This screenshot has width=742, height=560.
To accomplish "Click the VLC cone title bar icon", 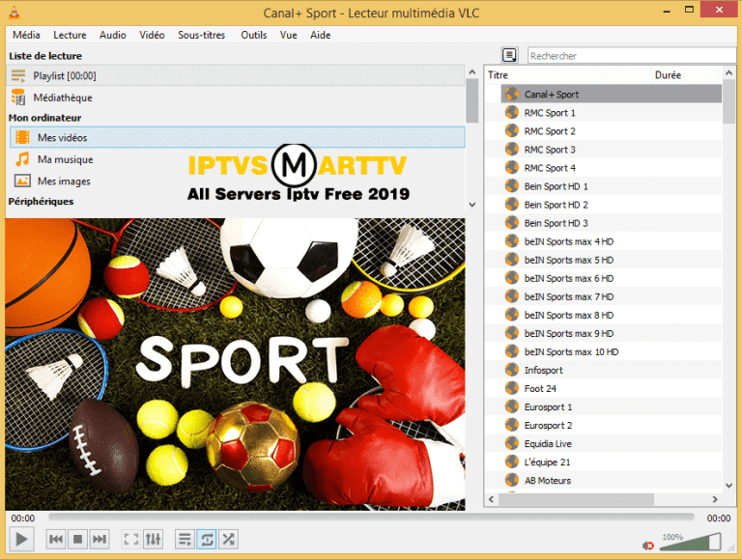I will [14, 13].
